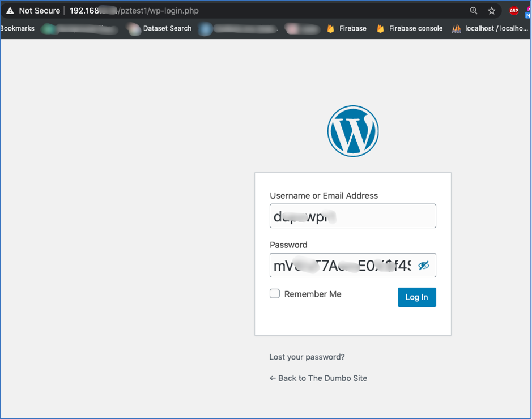Click the Bookmarks folder in bookmarks bar
Viewport: 532px width, 419px height.
[18, 28]
